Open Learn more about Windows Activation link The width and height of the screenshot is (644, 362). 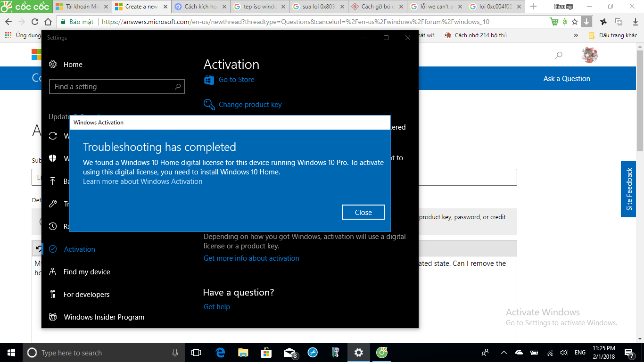tap(142, 181)
